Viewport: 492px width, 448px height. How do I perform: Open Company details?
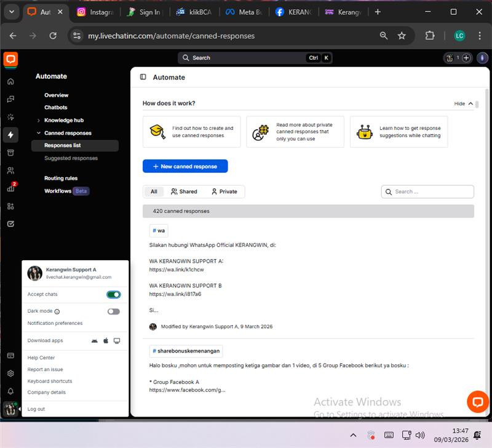(x=47, y=393)
